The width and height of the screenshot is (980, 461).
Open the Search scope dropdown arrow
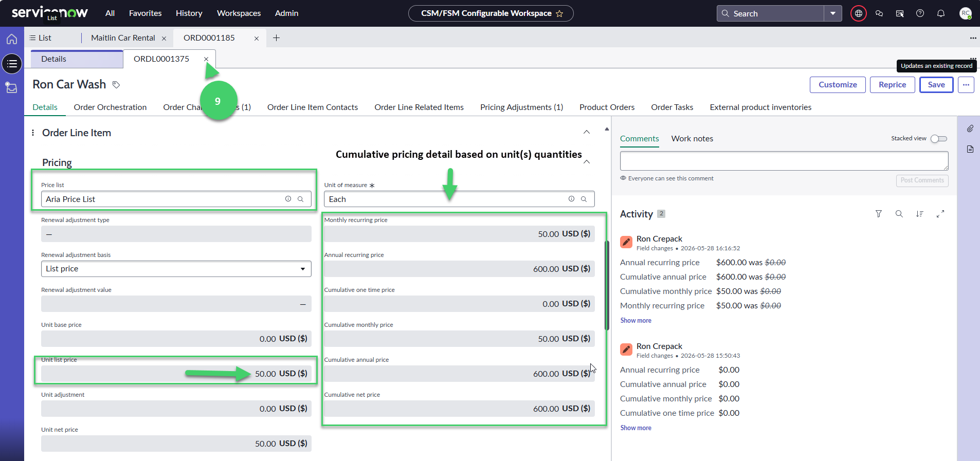click(832, 13)
